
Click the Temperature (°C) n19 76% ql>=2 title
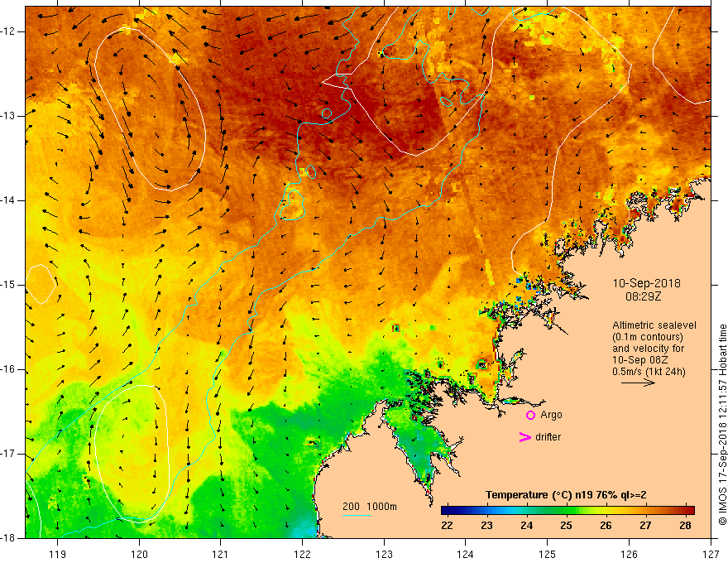[x=566, y=495]
